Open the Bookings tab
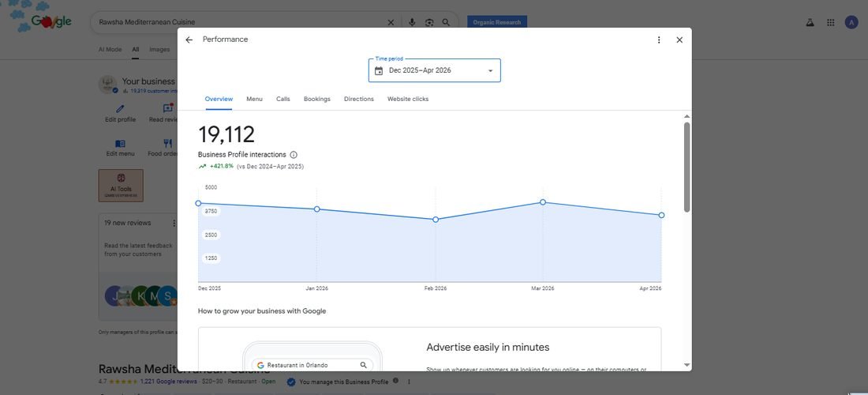Viewport: 868px width, 395px height. tap(316, 100)
